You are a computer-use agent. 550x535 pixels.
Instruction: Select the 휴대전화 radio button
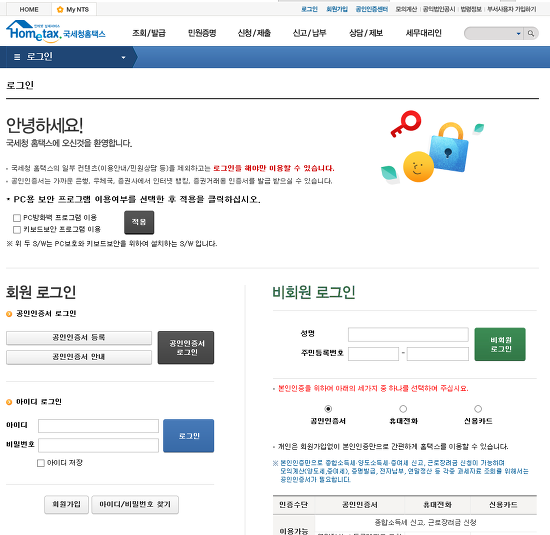tap(403, 409)
